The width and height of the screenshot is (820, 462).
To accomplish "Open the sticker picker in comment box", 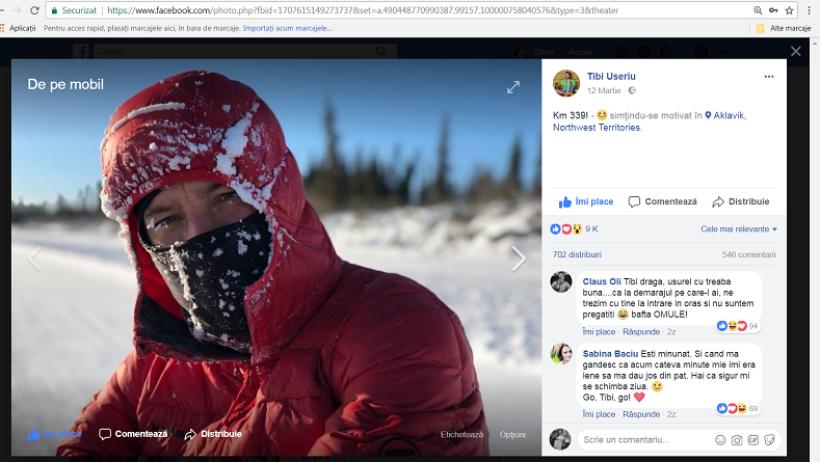I will (769, 439).
